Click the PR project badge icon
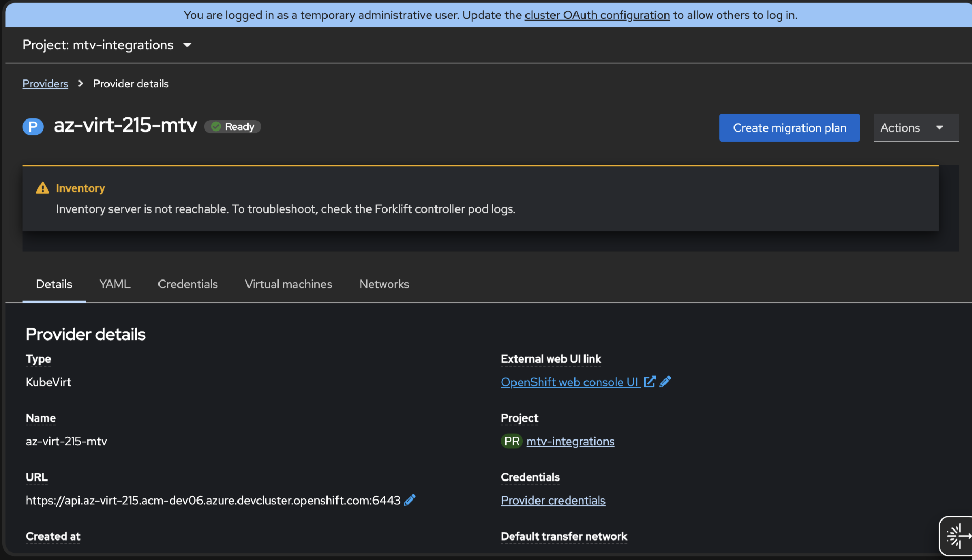The width and height of the screenshot is (972, 560). tap(511, 441)
